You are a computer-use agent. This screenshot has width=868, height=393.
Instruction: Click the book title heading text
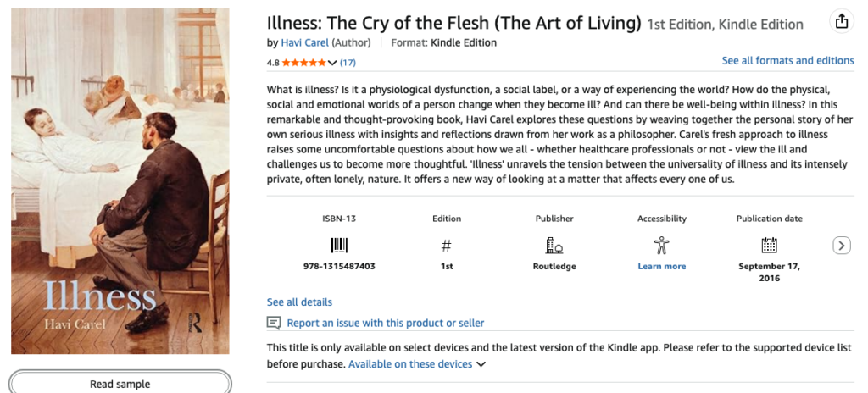pyautogui.click(x=453, y=23)
